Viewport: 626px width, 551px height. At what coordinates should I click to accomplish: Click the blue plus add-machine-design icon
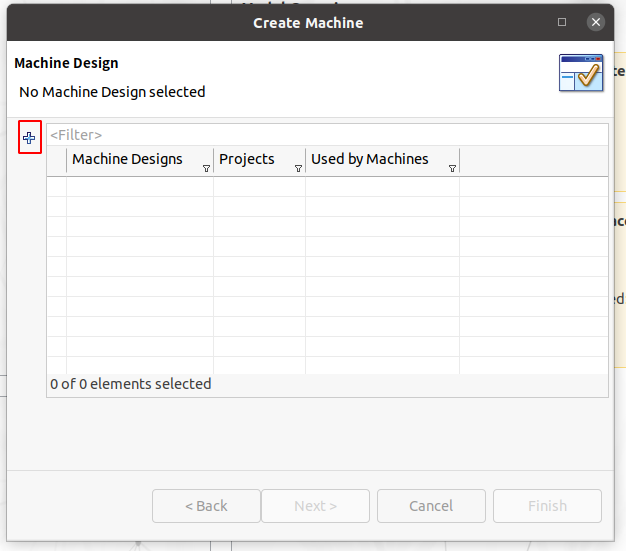[x=29, y=138]
